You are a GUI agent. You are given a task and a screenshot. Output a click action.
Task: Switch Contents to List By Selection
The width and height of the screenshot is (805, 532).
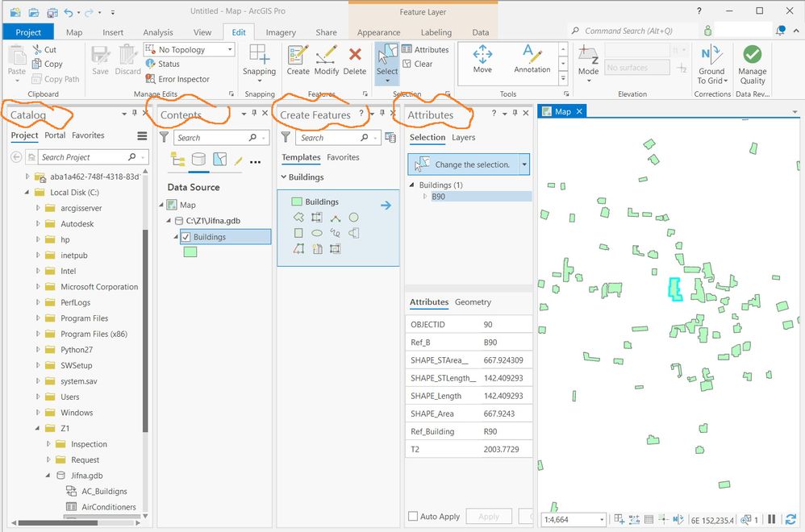219,160
